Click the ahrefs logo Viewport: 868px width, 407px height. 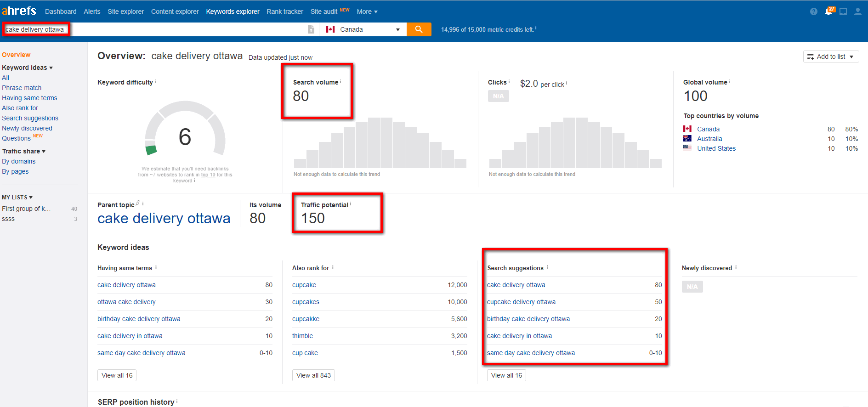click(19, 11)
